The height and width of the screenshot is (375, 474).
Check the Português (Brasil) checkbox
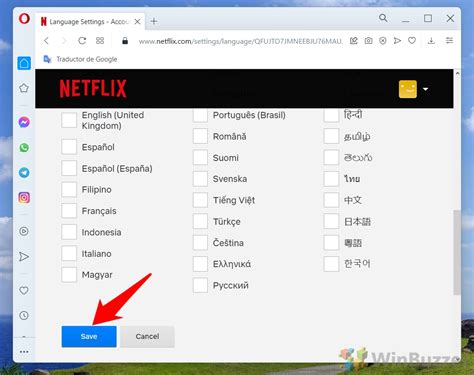(200, 115)
